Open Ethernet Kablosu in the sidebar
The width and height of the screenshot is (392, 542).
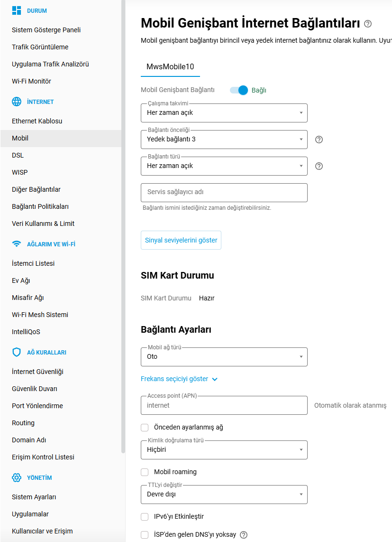[37, 121]
